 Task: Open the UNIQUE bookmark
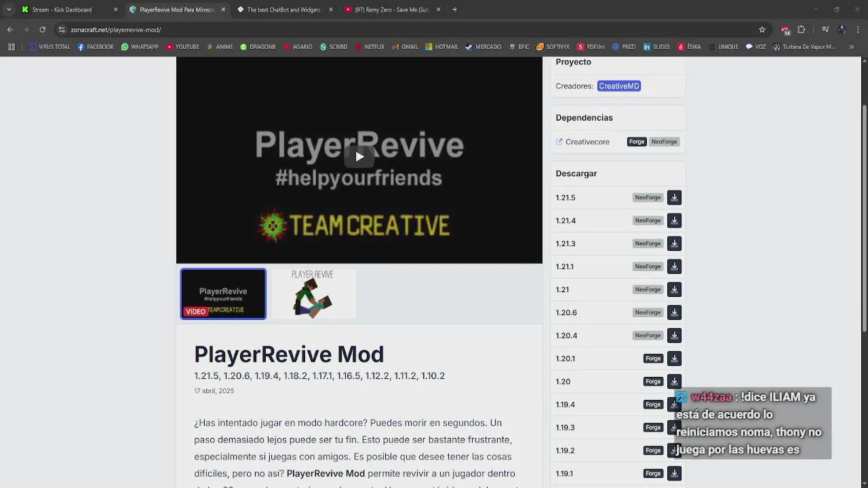(x=723, y=47)
